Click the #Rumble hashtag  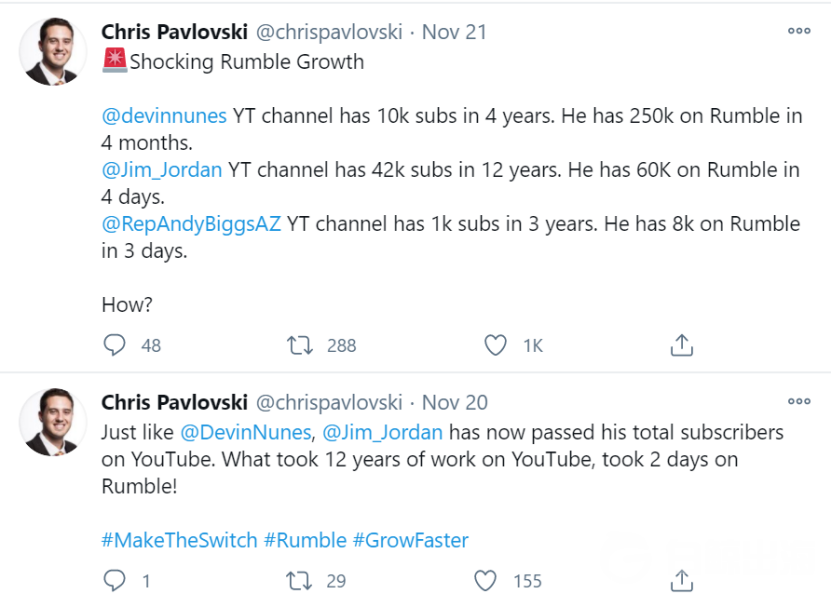point(304,541)
